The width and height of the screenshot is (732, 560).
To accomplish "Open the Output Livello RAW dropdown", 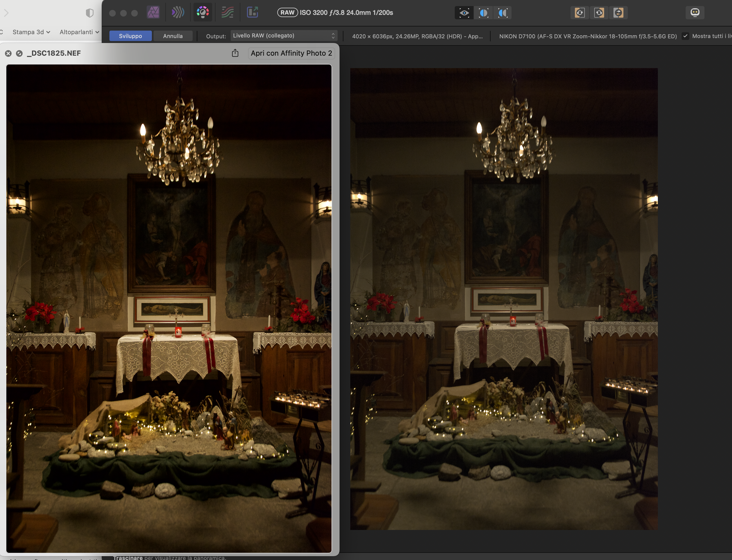I will pos(284,36).
